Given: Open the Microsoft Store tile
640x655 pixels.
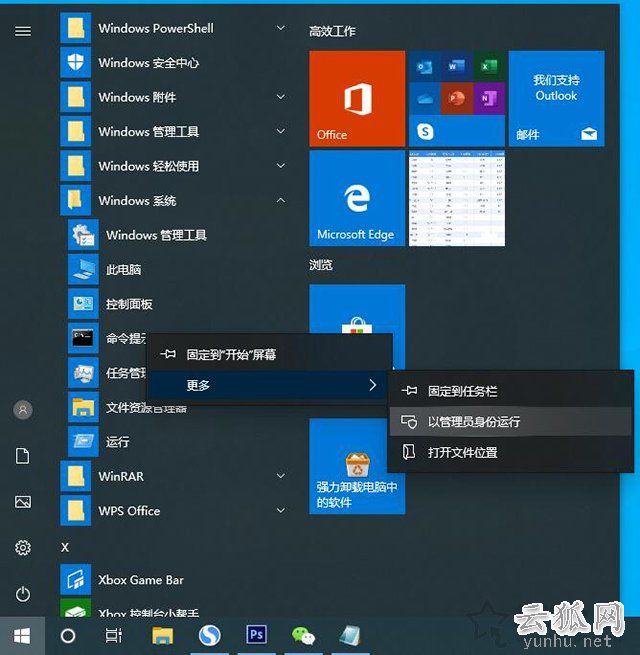Looking at the screenshot, I should point(357,309).
